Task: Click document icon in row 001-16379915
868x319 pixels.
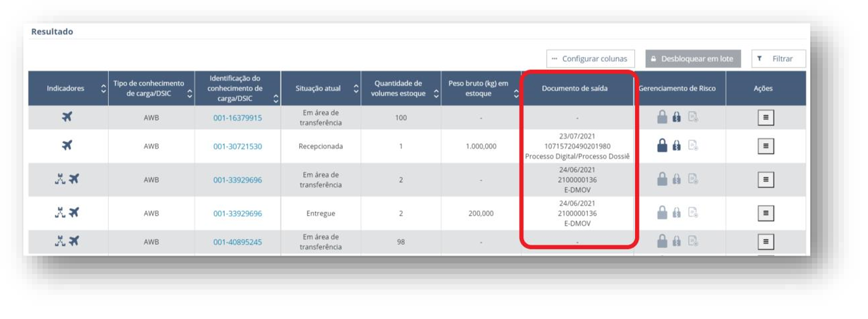Action: [x=693, y=117]
